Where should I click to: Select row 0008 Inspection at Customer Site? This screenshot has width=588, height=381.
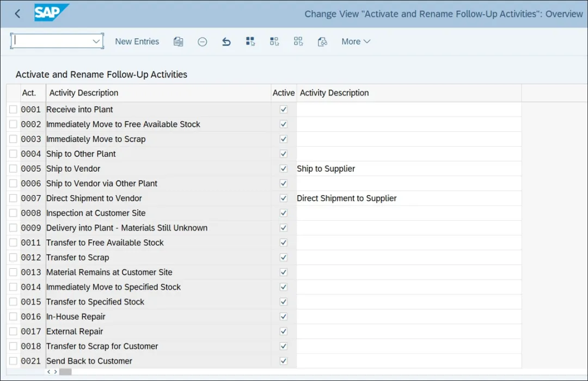[13, 213]
